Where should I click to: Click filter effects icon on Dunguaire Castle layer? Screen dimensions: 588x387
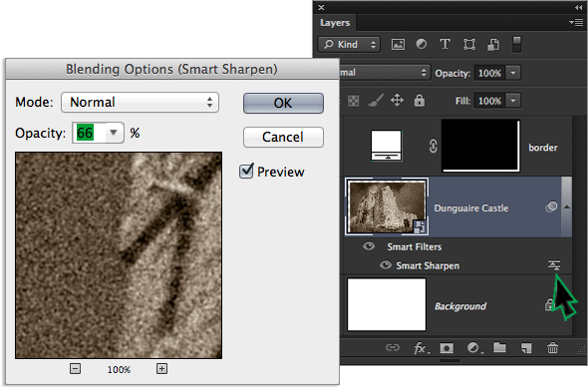pos(551,206)
